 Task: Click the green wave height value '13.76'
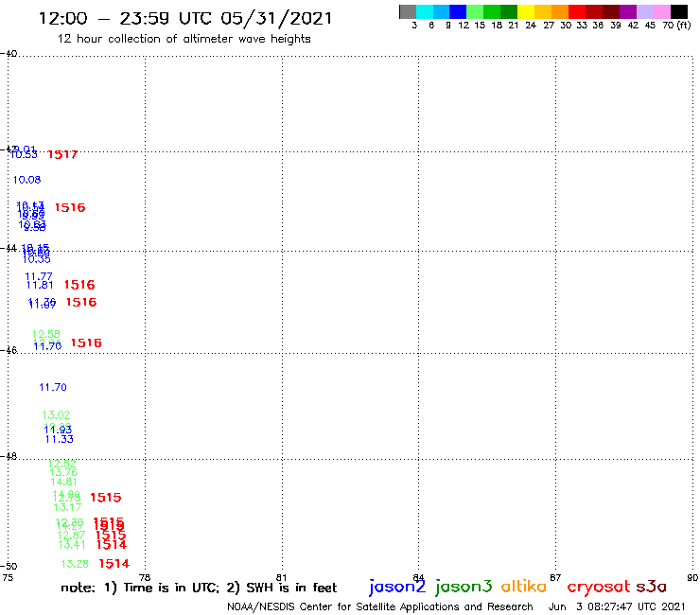63,472
